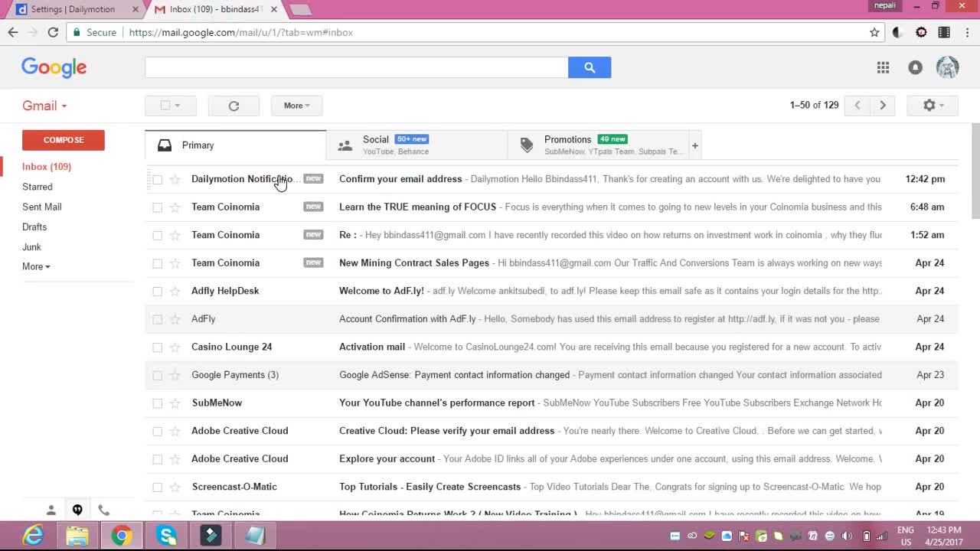Select the Dailymotion Notification email checkbox
Viewport: 980px width, 551px height.
(157, 179)
